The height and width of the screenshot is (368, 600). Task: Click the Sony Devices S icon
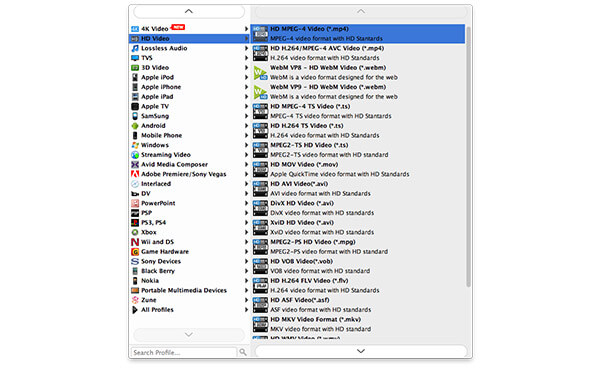(135, 261)
